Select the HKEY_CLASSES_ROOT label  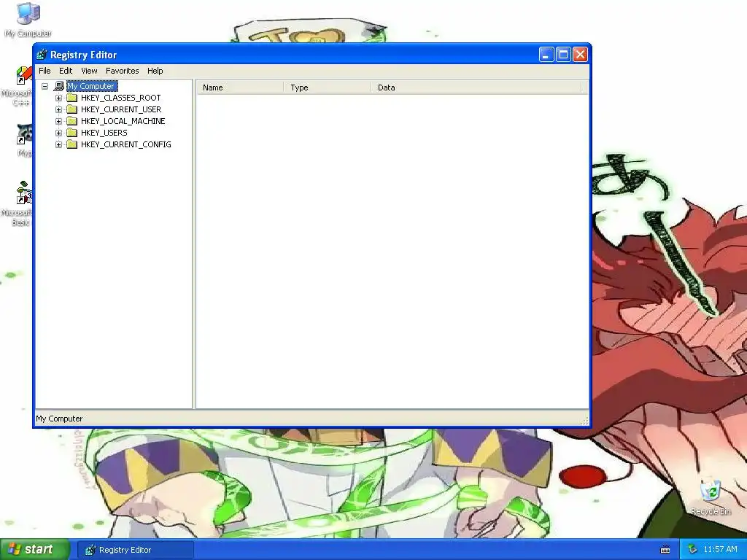(120, 98)
